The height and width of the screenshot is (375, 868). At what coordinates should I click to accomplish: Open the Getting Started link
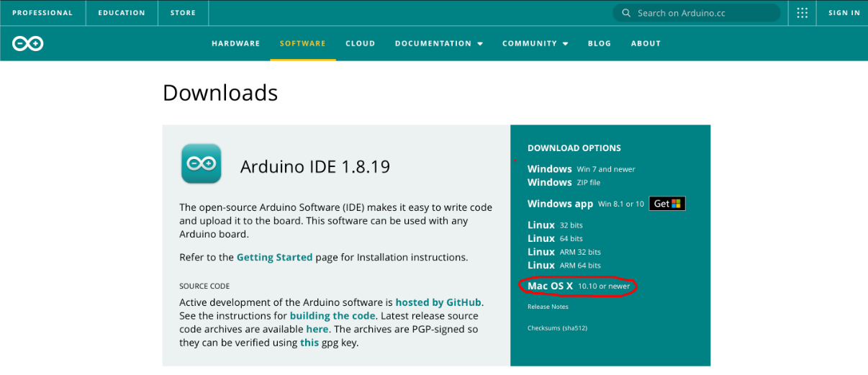pyautogui.click(x=274, y=257)
